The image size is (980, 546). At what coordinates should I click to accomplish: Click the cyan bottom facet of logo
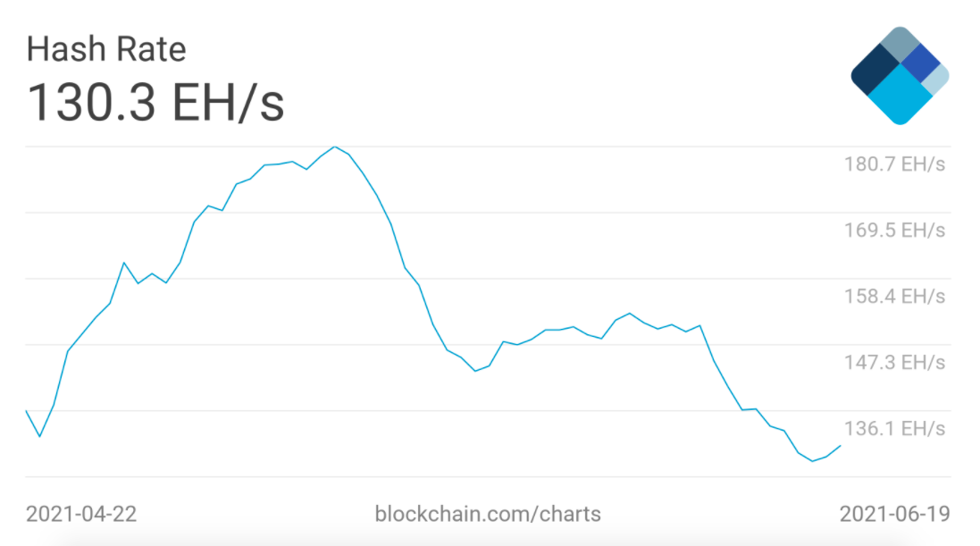(900, 96)
